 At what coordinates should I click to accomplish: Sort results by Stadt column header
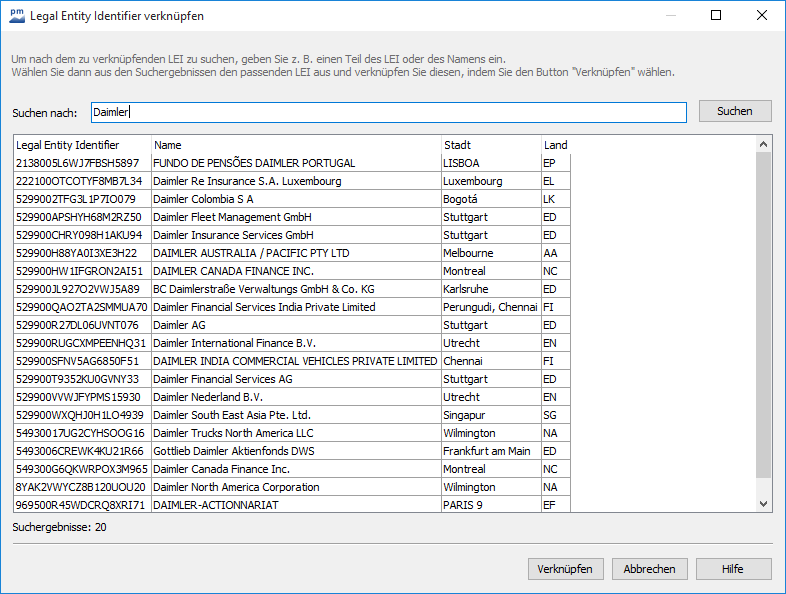[x=490, y=145]
